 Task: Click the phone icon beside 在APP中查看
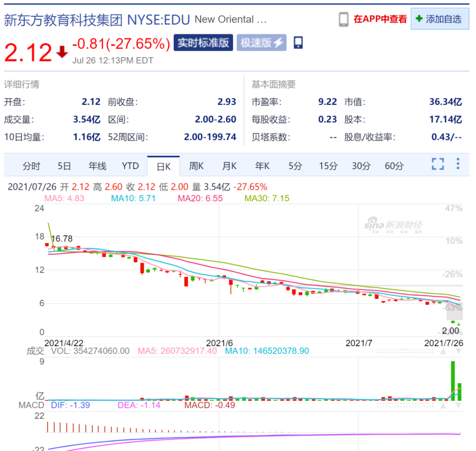(x=343, y=19)
